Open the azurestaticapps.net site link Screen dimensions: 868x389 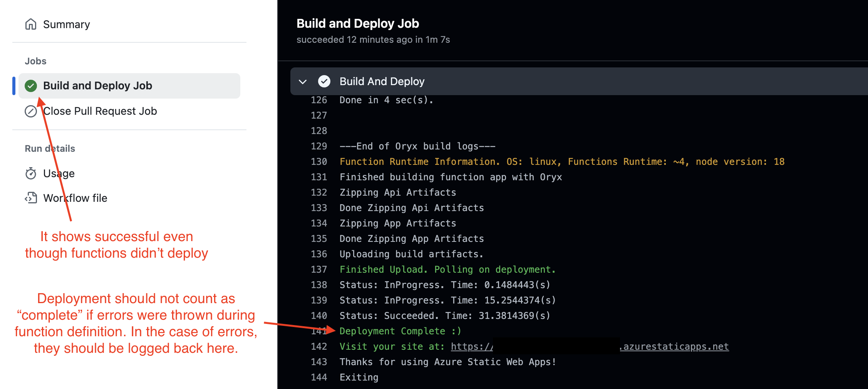point(590,347)
